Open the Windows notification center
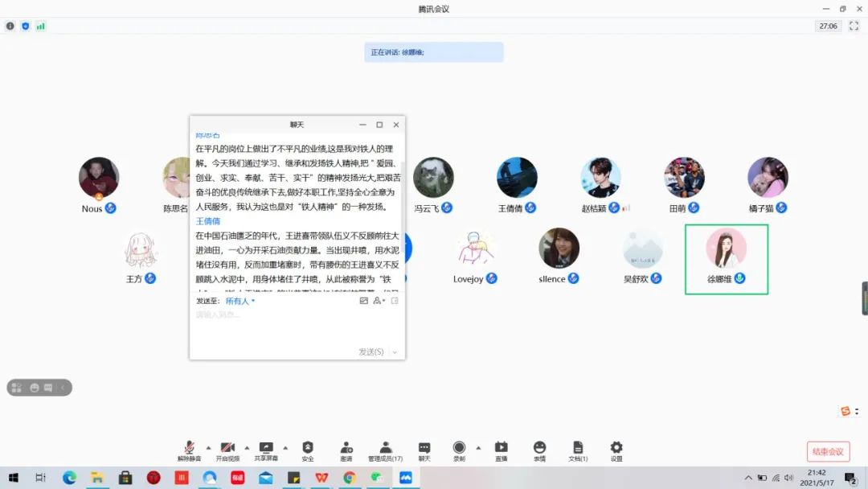Viewport: 868px width, 489px height. (851, 478)
